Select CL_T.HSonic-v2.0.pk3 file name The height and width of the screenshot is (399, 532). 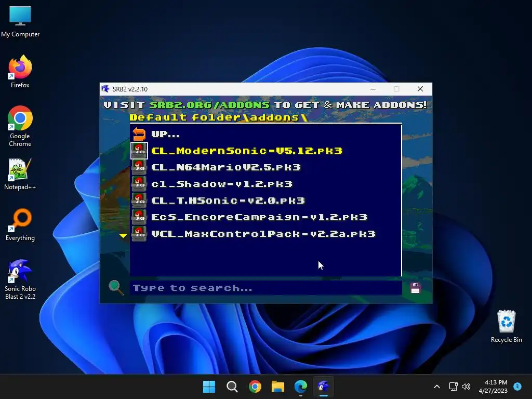coord(228,201)
